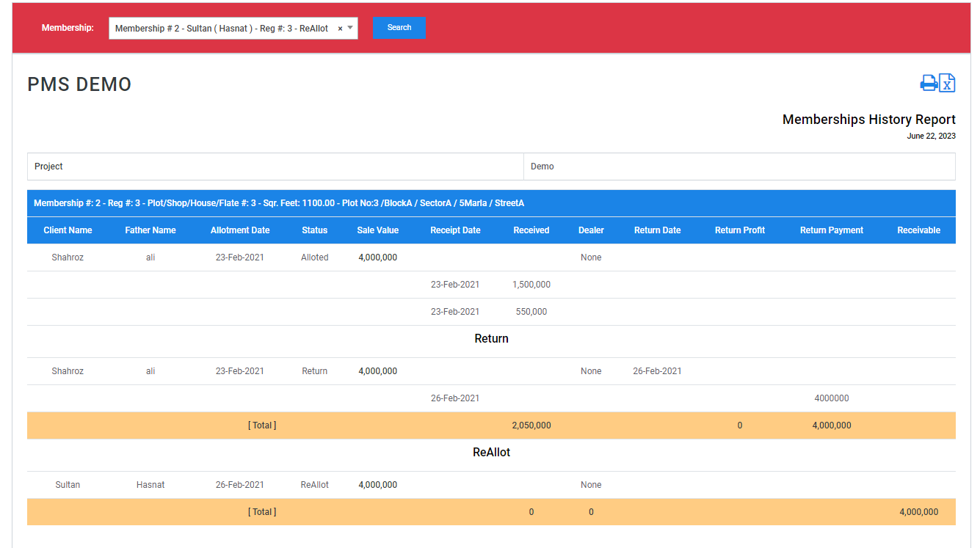Select the Project label cell
Viewport: 980px width, 548px height.
tap(275, 167)
